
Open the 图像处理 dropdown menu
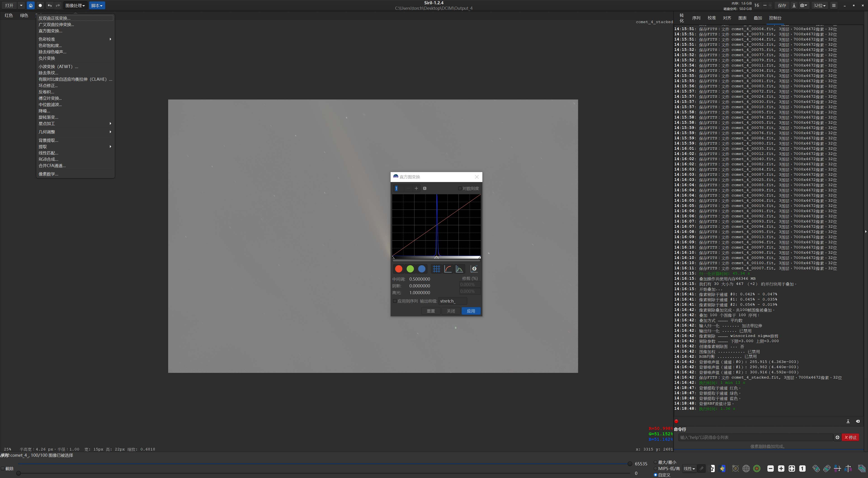click(x=75, y=5)
